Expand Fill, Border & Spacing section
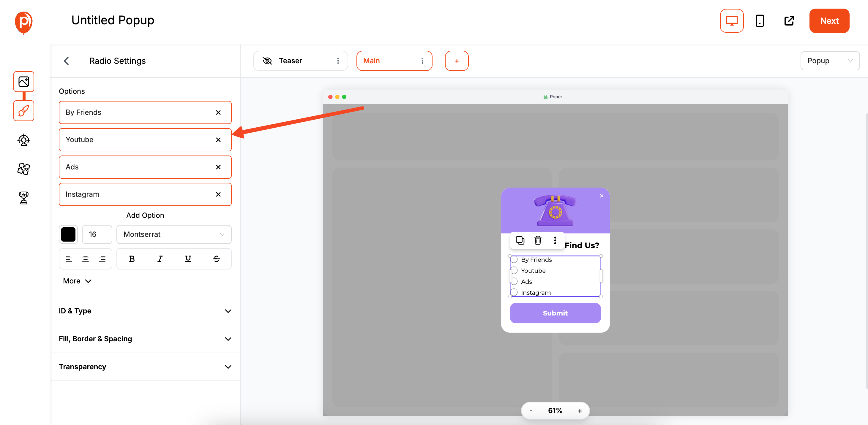 (145, 339)
